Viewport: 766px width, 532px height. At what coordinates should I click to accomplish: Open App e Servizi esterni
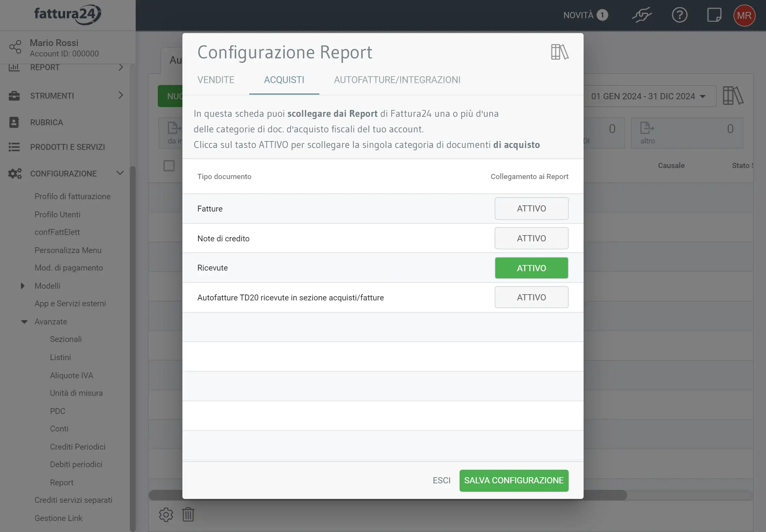[70, 304]
